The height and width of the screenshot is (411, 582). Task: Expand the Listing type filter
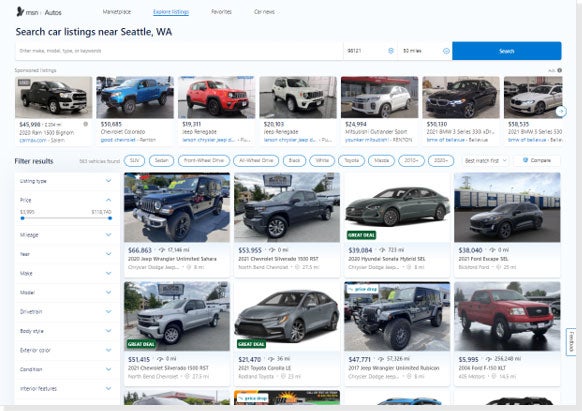pos(66,181)
